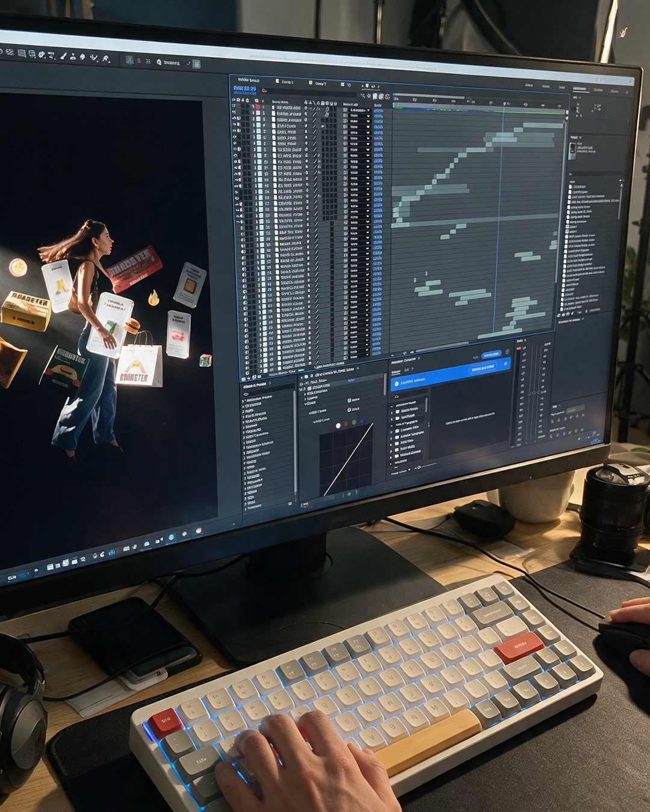This screenshot has height=812, width=650.
Task: Select the Puppet Pin tool in toolbar
Action: point(106,58)
